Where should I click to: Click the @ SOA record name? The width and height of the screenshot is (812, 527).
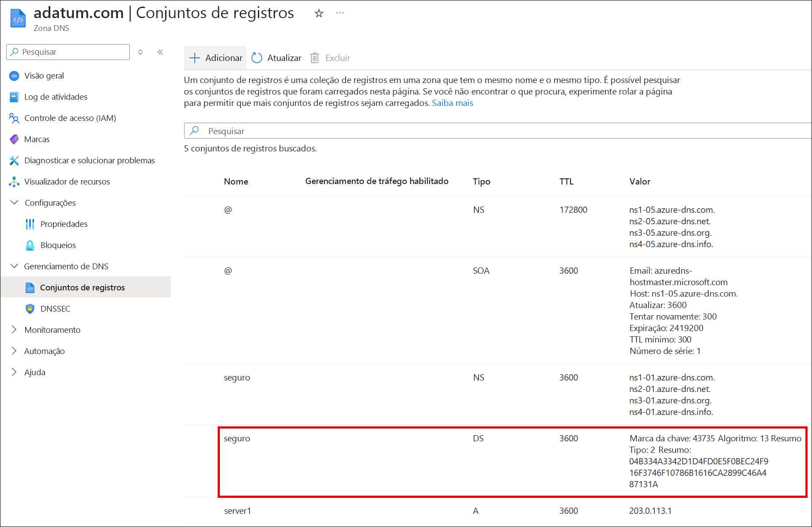(x=228, y=271)
